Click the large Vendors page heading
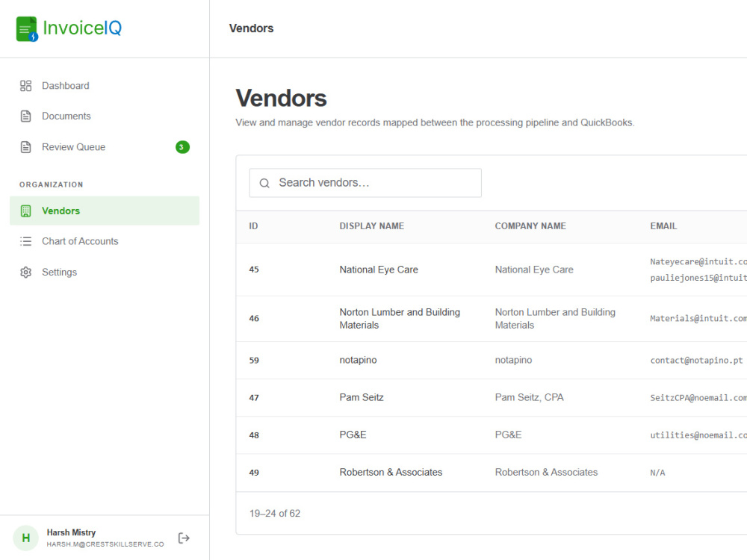 click(281, 98)
